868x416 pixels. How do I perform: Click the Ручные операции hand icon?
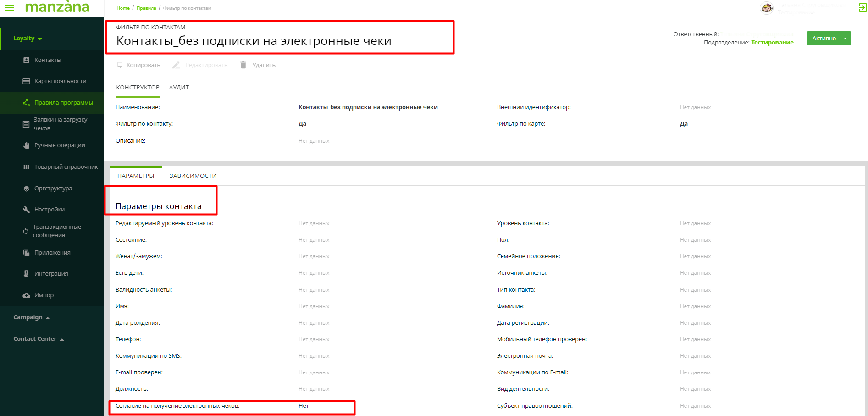click(x=26, y=145)
